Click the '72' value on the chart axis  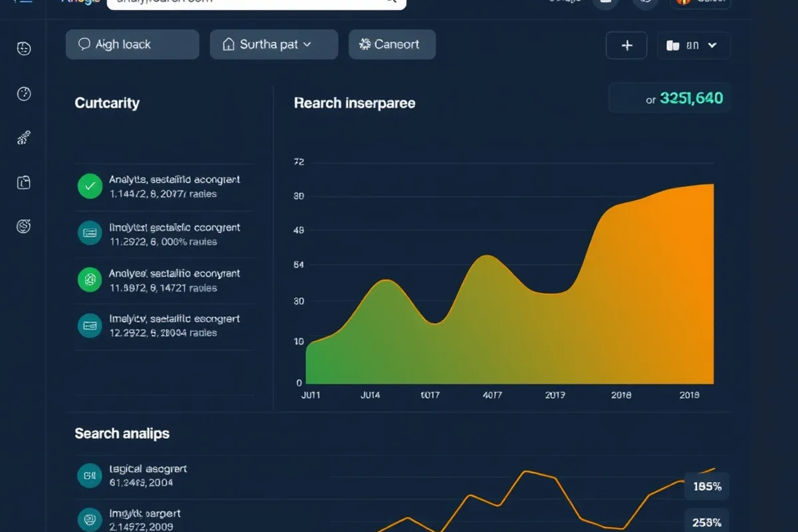tap(299, 162)
